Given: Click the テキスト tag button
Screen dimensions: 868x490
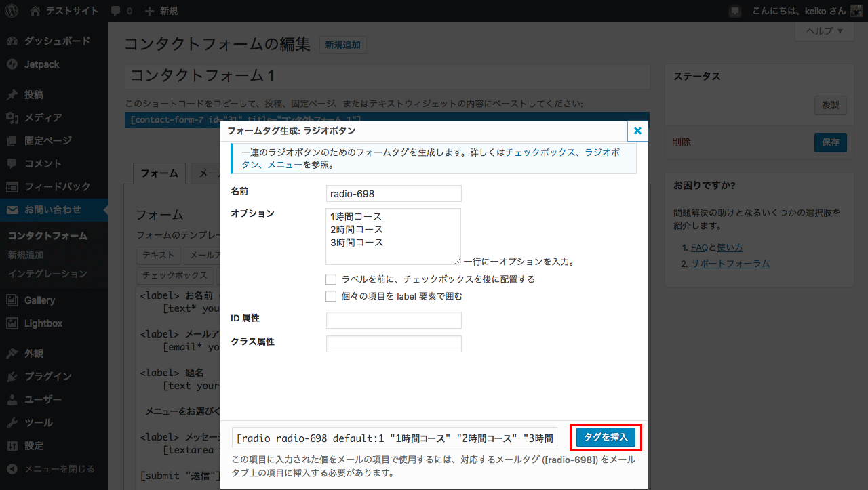Looking at the screenshot, I should [159, 255].
